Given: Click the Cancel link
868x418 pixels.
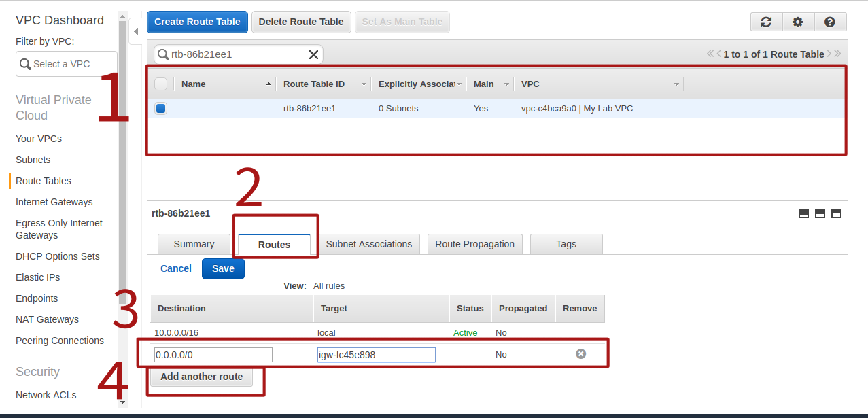Looking at the screenshot, I should tap(176, 268).
